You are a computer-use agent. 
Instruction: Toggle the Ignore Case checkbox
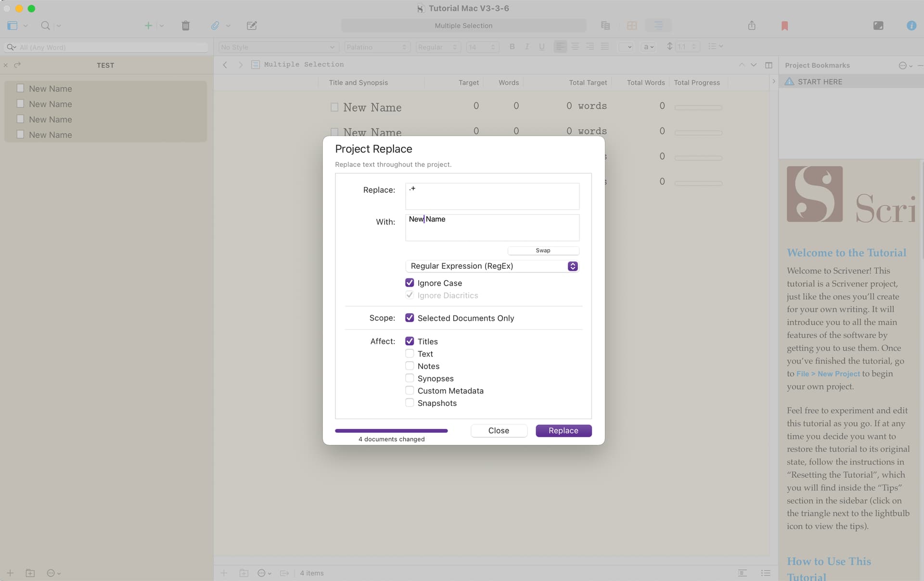410,283
